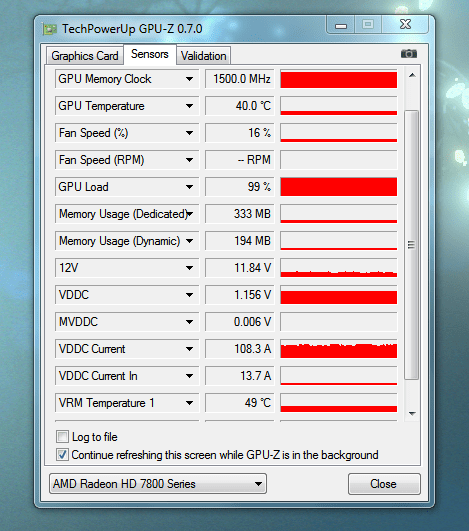Select the Sensors tab
Image resolution: width=469 pixels, height=531 pixels.
[x=150, y=54]
